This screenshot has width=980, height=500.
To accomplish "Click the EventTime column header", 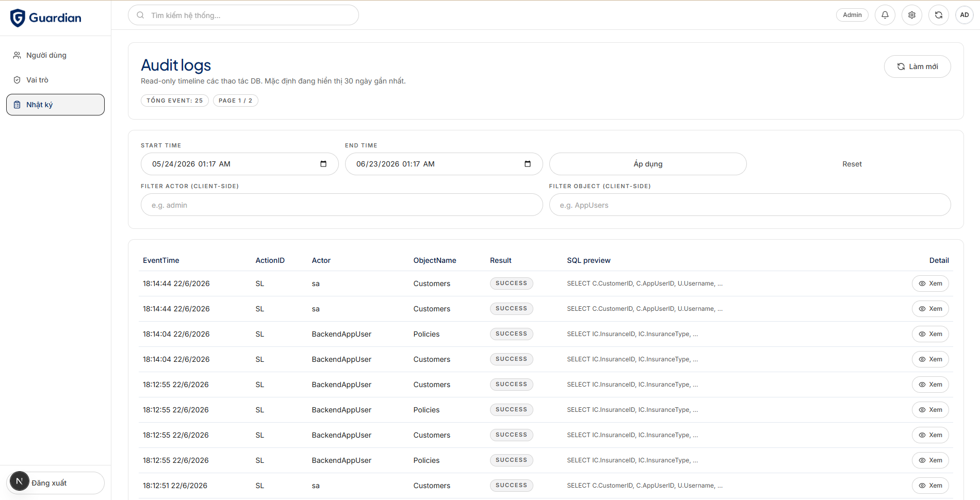I will pos(161,260).
